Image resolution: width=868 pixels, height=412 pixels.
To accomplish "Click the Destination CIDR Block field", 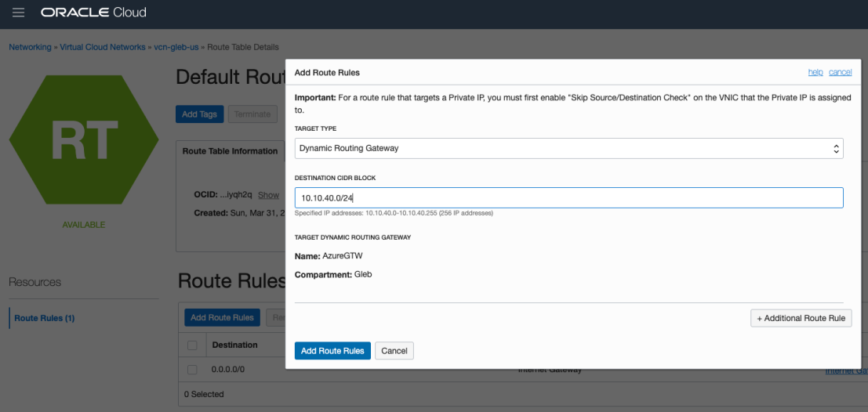I will (x=568, y=198).
